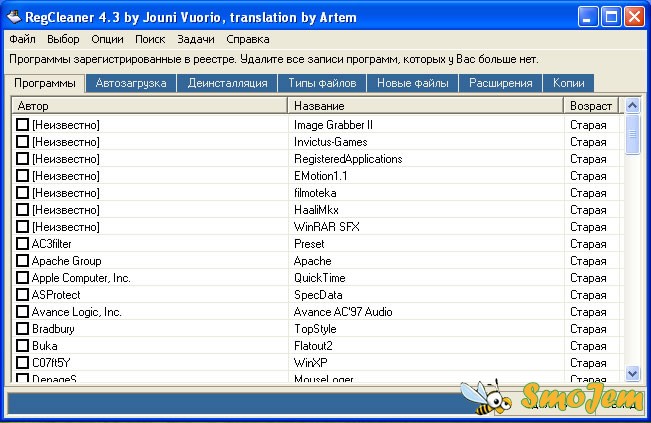The image size is (651, 423).
Task: Tick the checkbox for Invictus-Games row
Action: [22, 142]
